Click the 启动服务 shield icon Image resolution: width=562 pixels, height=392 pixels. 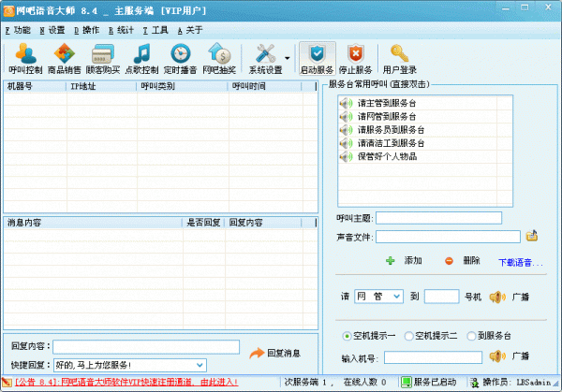point(317,58)
